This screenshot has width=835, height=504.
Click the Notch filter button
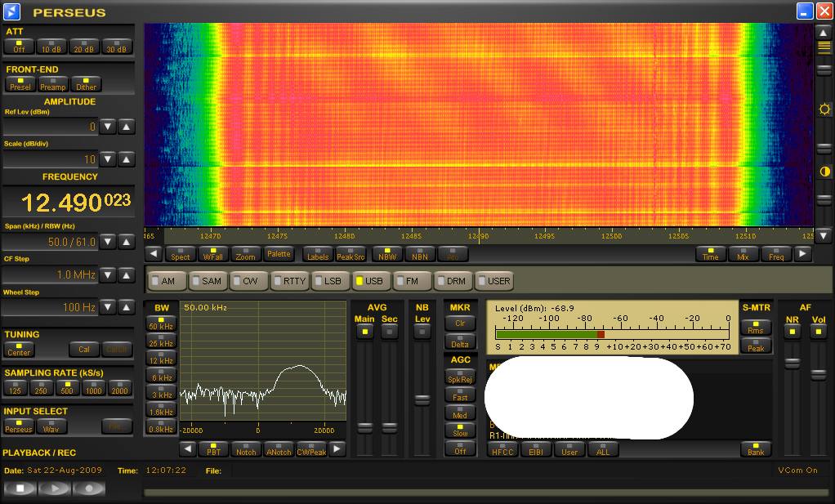[245, 449]
